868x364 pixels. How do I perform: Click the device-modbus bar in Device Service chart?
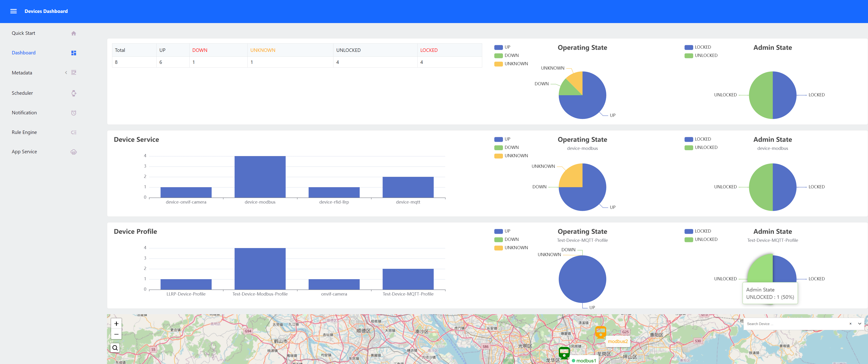coord(260,177)
